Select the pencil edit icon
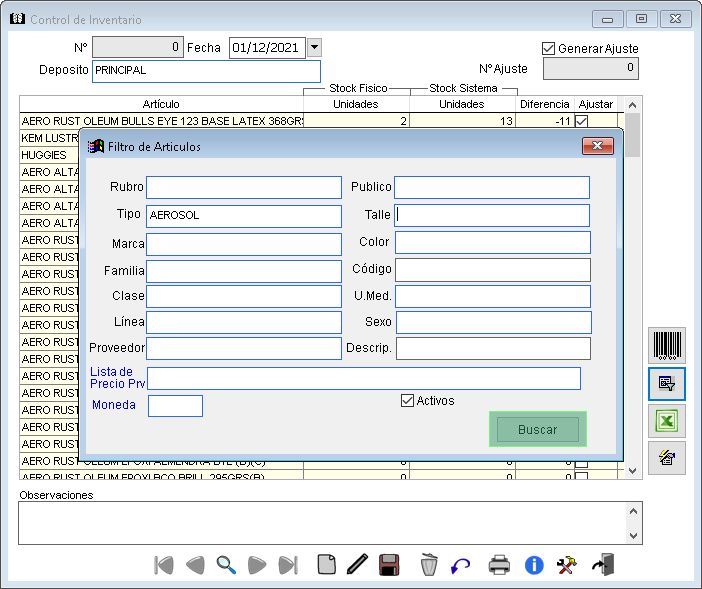Screen dimensions: 702x589 coord(357,564)
